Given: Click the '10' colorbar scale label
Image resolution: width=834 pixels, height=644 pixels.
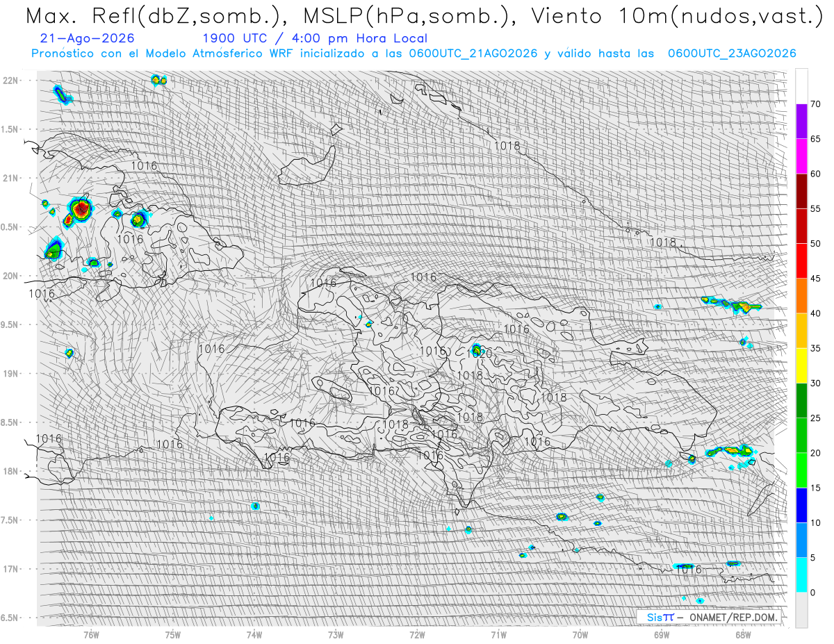Looking at the screenshot, I should click(815, 522).
